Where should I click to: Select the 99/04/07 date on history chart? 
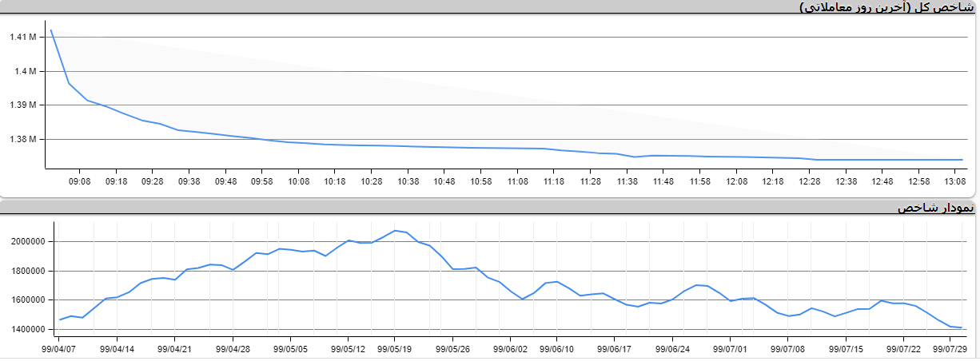click(x=60, y=349)
